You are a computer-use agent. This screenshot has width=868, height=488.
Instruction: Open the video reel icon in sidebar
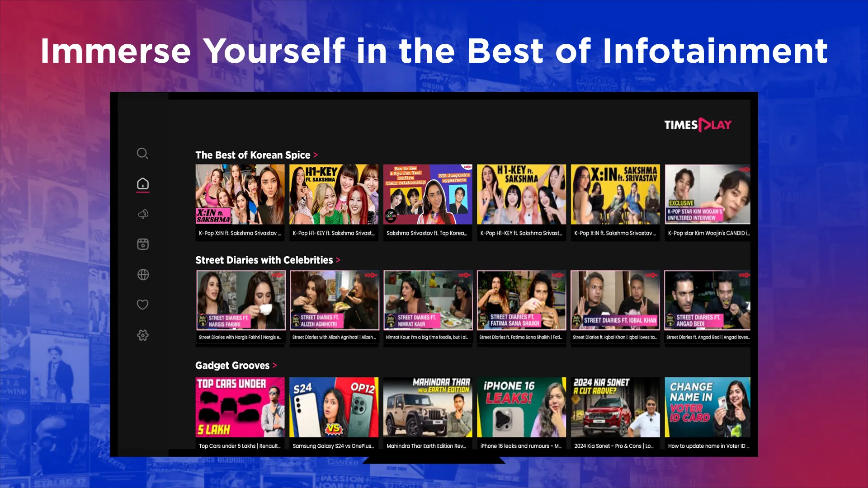[x=143, y=244]
